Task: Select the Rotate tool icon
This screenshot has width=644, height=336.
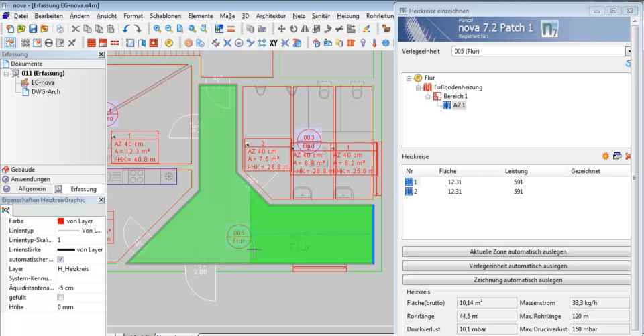Action: pyautogui.click(x=293, y=29)
